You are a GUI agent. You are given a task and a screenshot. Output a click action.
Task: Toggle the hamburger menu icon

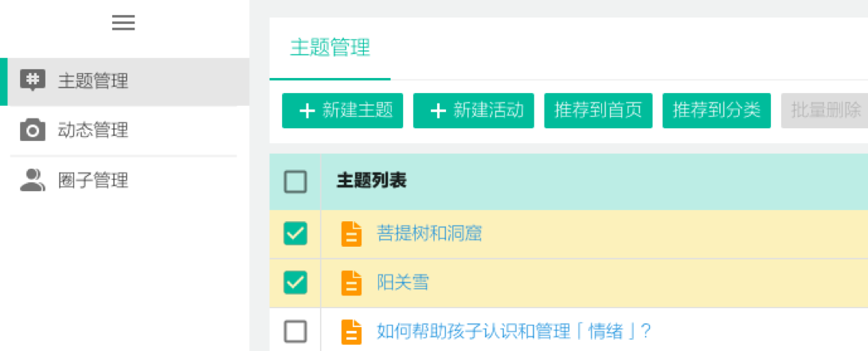click(x=123, y=22)
